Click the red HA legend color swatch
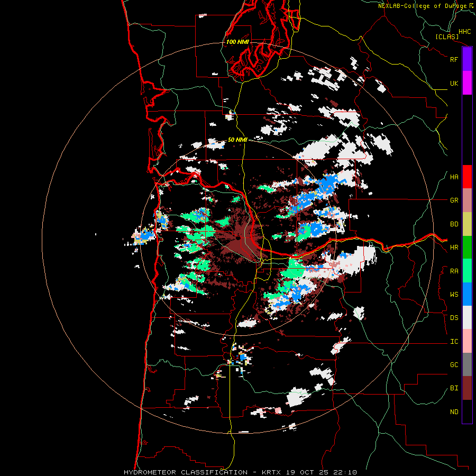 tap(467, 177)
